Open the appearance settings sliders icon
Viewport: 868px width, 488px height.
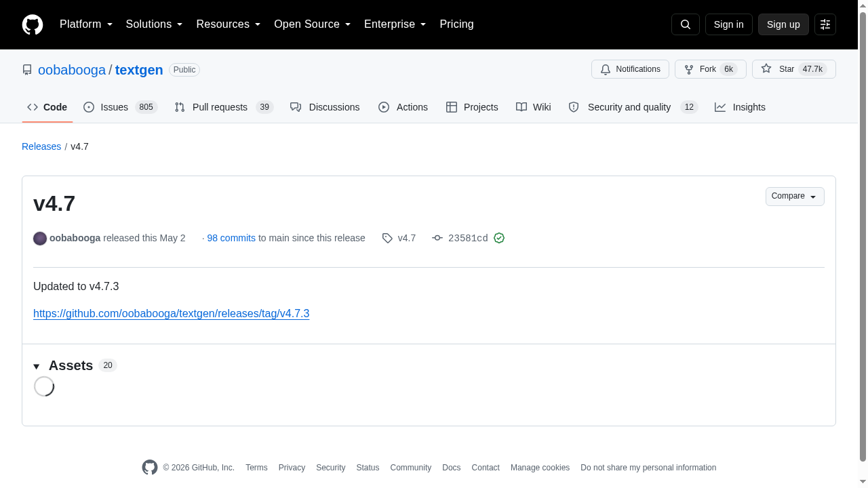pos(825,24)
